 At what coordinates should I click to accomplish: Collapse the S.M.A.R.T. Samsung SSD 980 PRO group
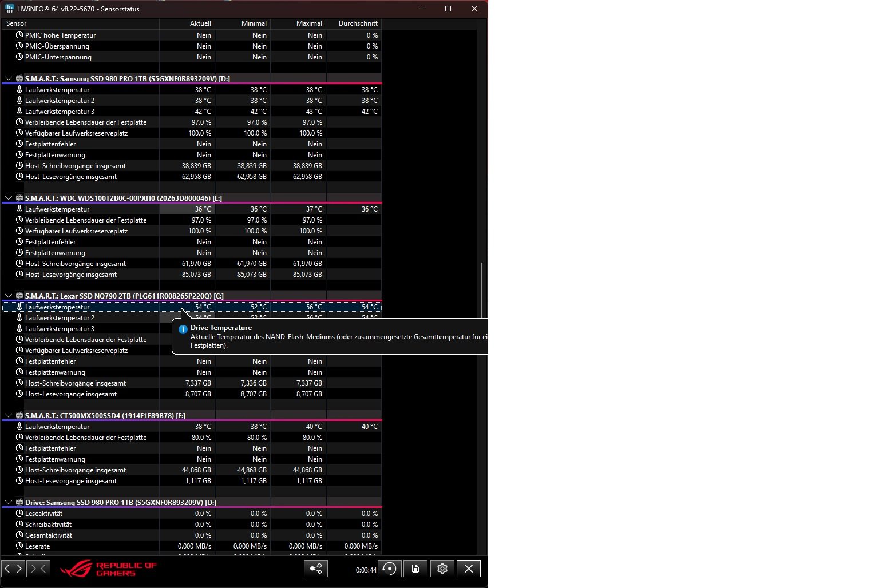8,78
